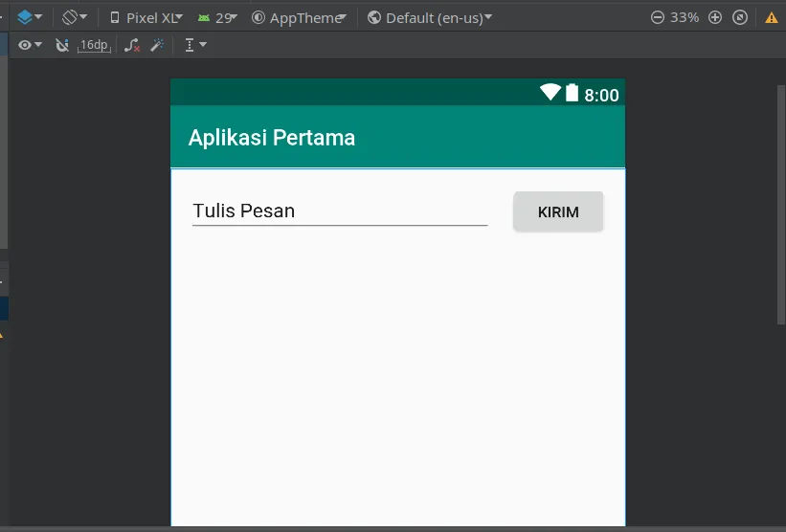
Task: Click the vertical scrollbar of design surface
Action: [x=781, y=205]
